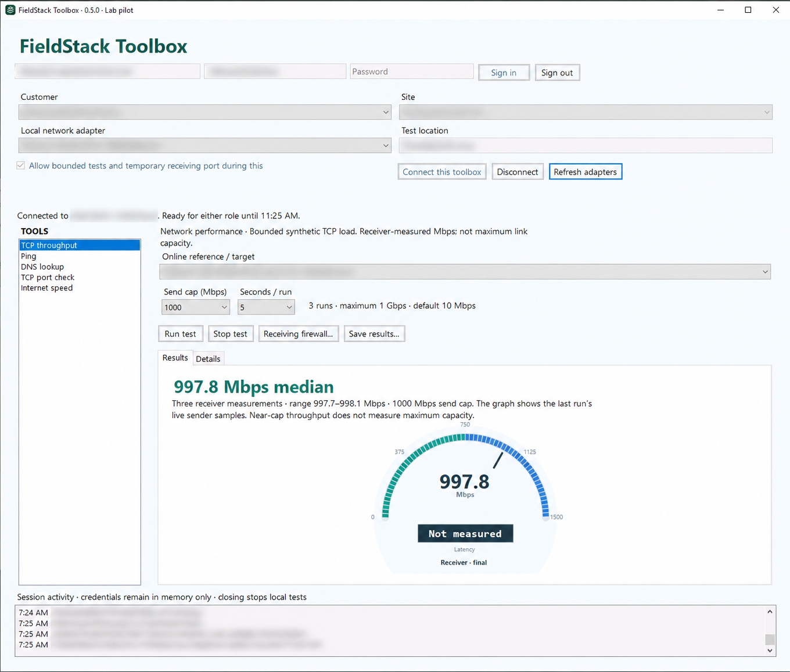Open the Site dropdown

point(586,112)
